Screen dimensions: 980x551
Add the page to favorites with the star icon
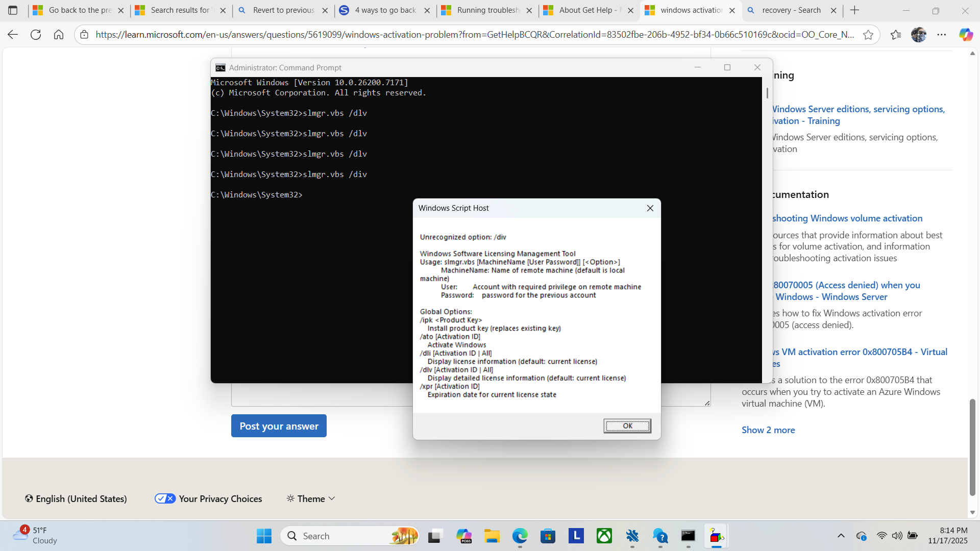coord(868,35)
